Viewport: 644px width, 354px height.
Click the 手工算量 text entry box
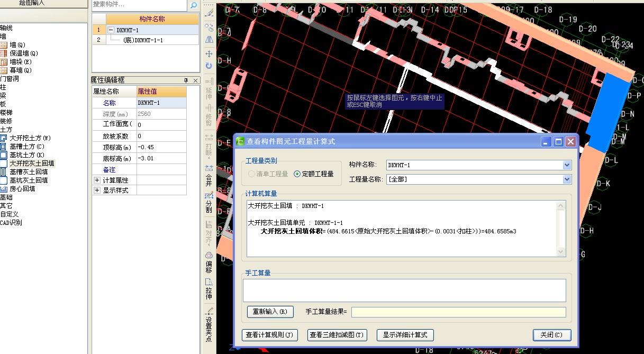click(404, 291)
